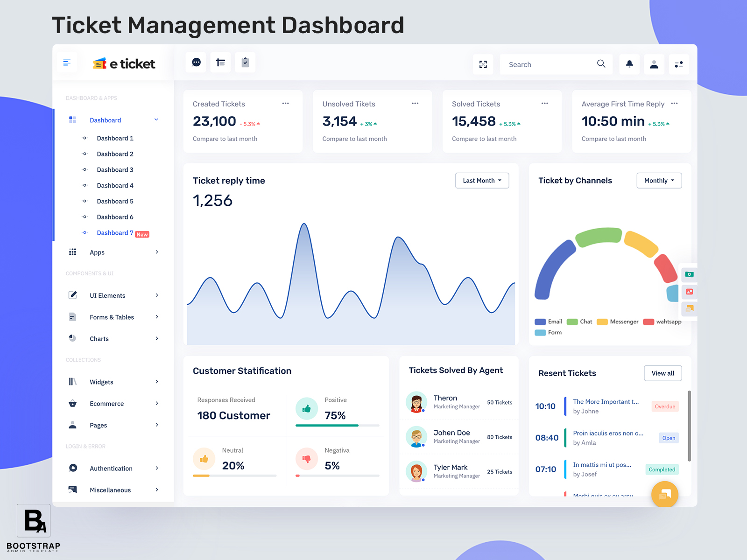This screenshot has height=560, width=747.
Task: Click the e ticket logo
Action: [124, 63]
